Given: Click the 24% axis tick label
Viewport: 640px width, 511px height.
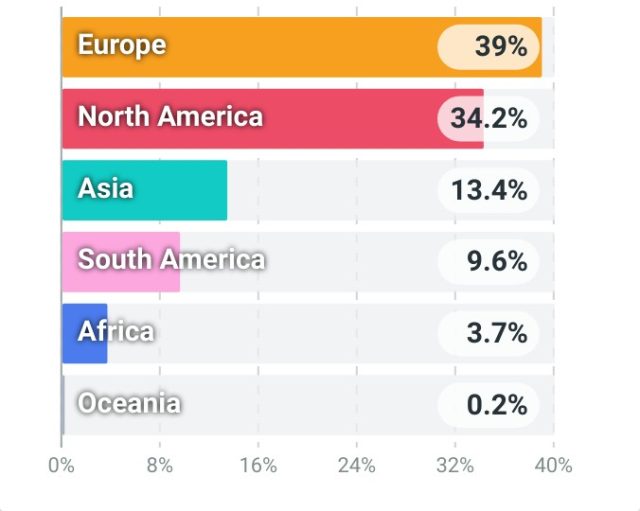Looking at the screenshot, I should (x=357, y=465).
